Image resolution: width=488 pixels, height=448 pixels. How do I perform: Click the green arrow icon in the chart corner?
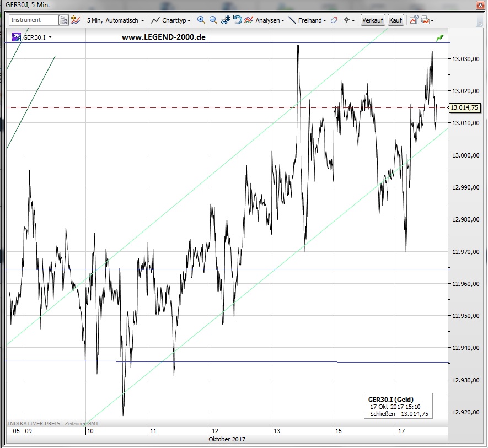click(x=440, y=37)
